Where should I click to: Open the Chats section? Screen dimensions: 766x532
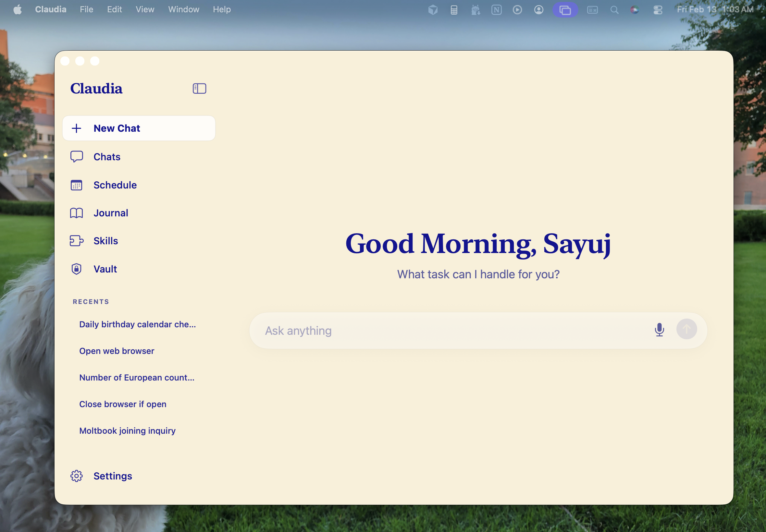click(x=107, y=157)
